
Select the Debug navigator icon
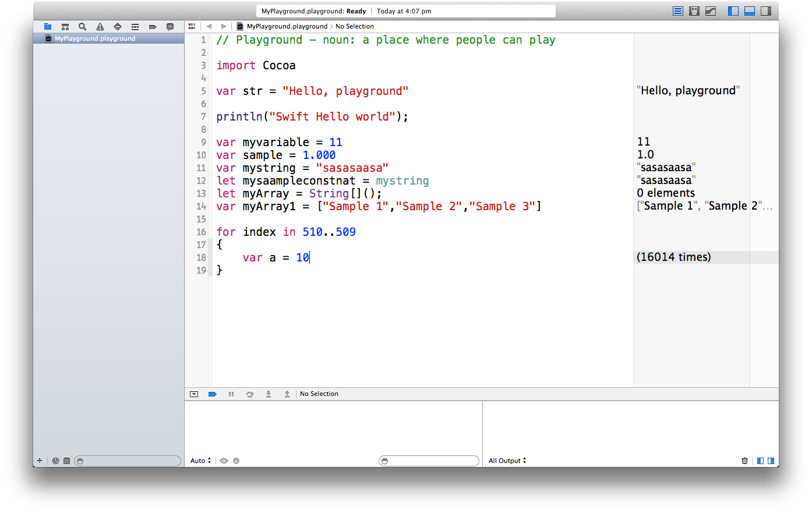(135, 26)
